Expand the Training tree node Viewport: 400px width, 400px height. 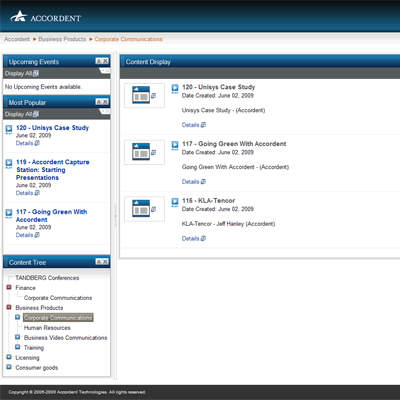tap(18, 347)
